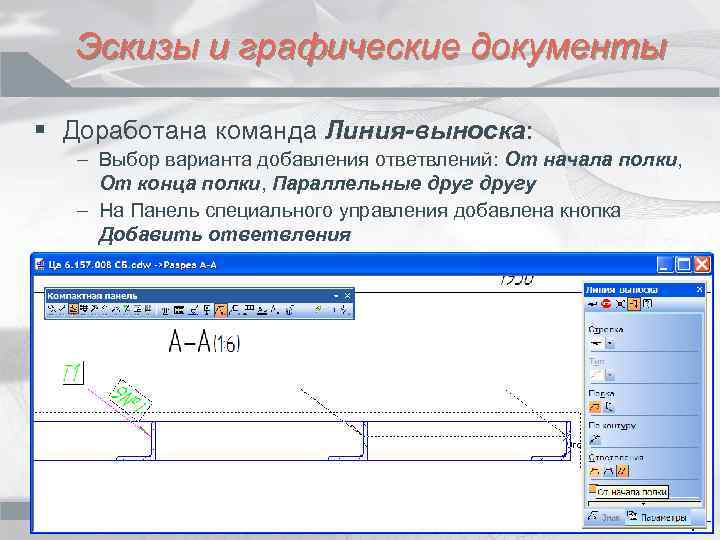This screenshot has width=720, height=540.
Task: Select highlighted third Ответвления option Parallel
Action: [x=623, y=471]
